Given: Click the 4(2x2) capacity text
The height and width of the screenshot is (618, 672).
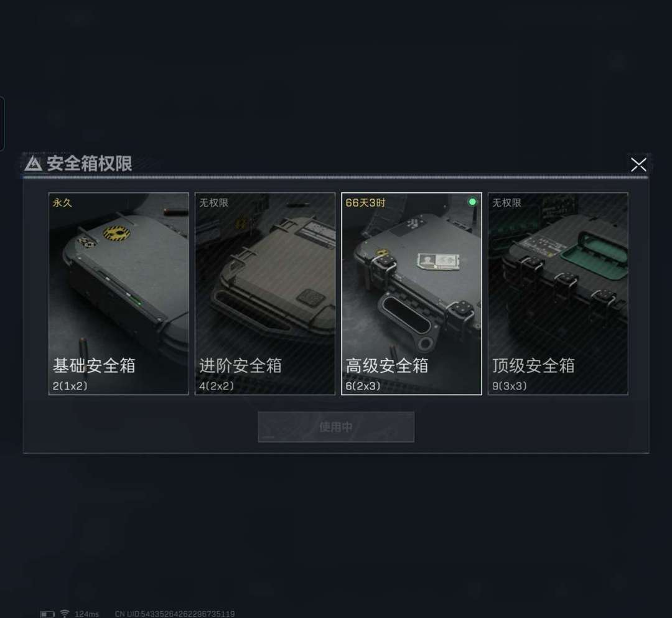Looking at the screenshot, I should [217, 386].
